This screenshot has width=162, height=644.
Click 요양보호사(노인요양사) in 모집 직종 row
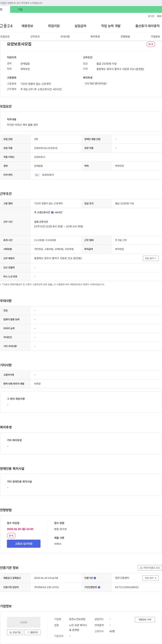coord(46,148)
